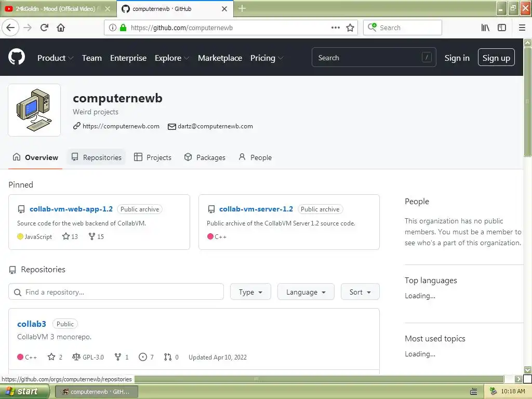Viewport: 532px width, 399px height.
Task: Bookmark this page with the star icon
Action: 350,28
